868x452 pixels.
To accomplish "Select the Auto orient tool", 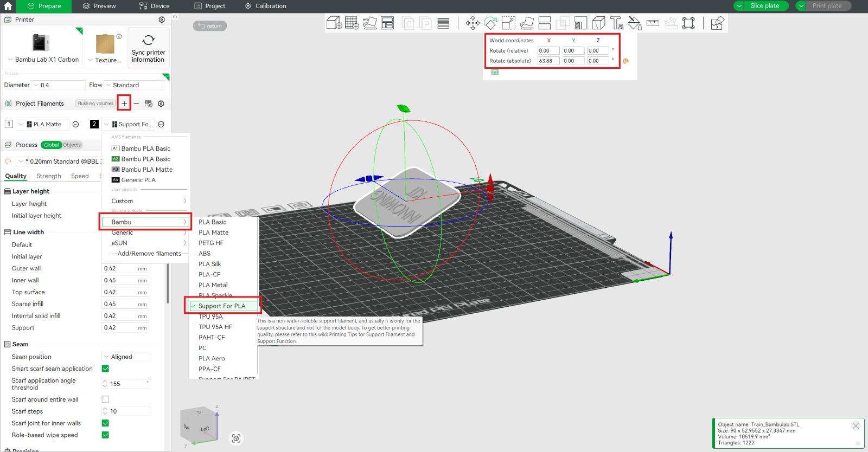I will click(x=369, y=23).
